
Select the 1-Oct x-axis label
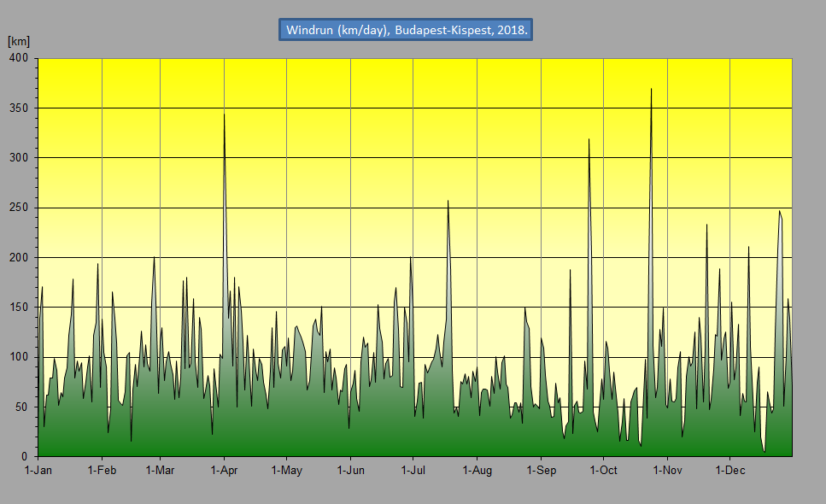603,471
